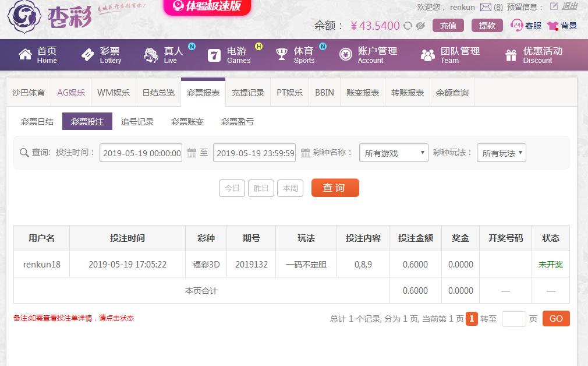Select the 彩票投注 sub-tab
588x366 pixels.
(87, 121)
